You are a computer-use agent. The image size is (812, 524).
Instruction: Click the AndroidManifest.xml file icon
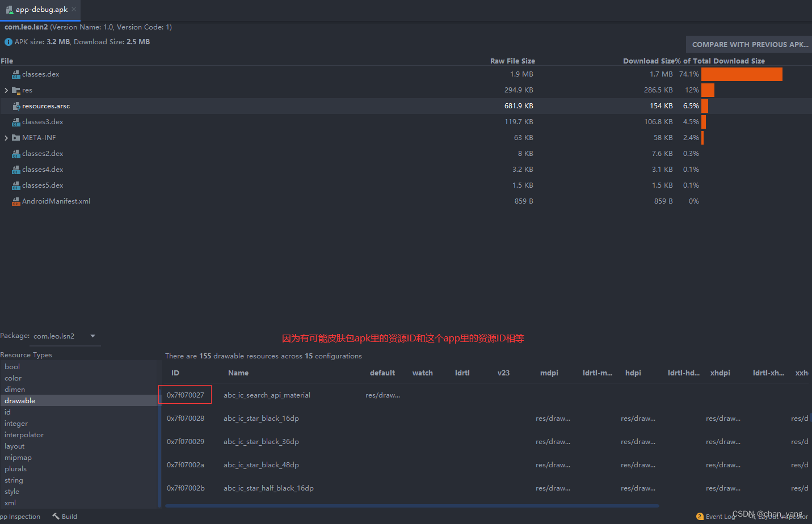pyautogui.click(x=16, y=201)
